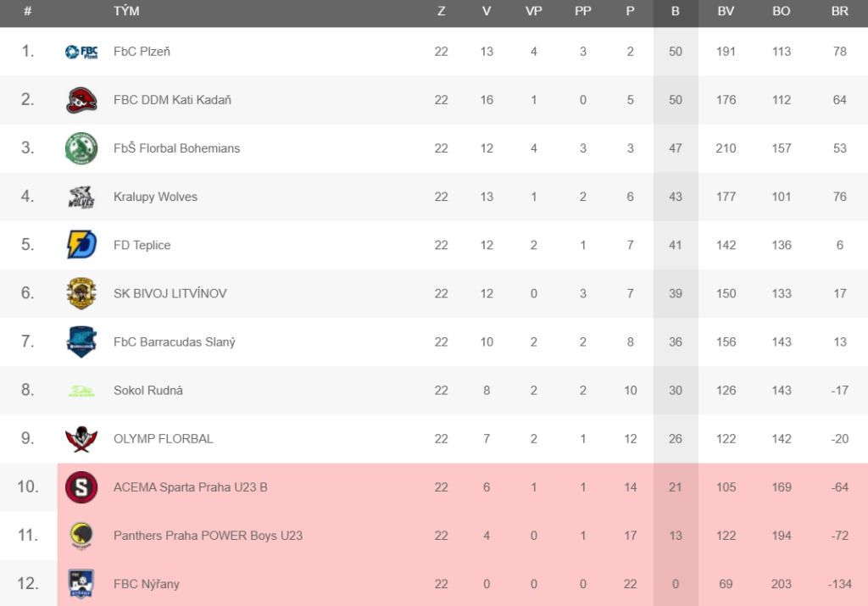Click the ACEMA Sparta Praha logo
868x606 pixels.
(81, 487)
